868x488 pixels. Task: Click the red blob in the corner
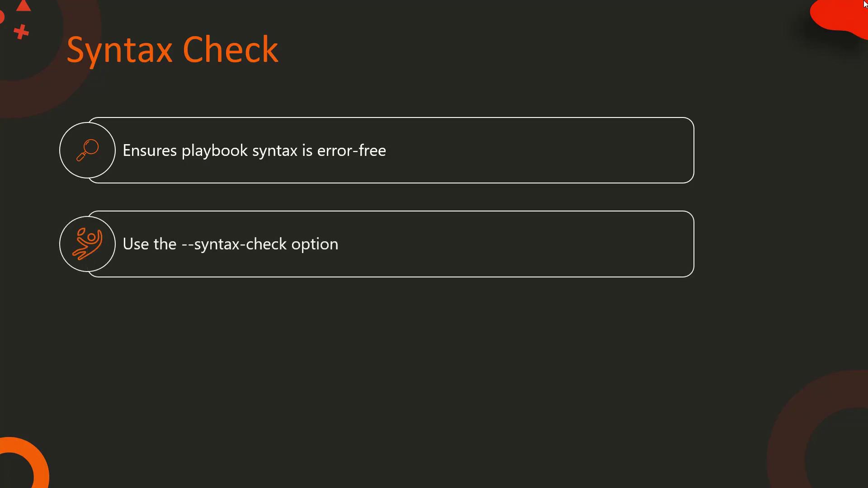836,16
